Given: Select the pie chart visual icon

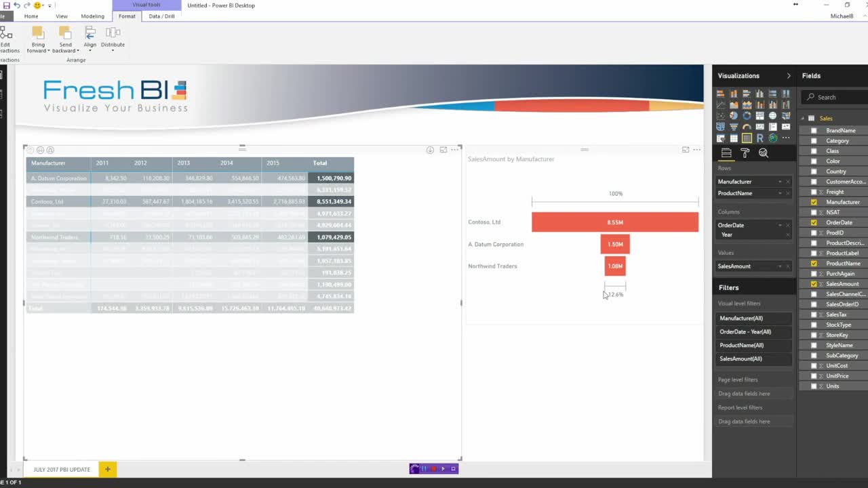Looking at the screenshot, I should tap(734, 116).
